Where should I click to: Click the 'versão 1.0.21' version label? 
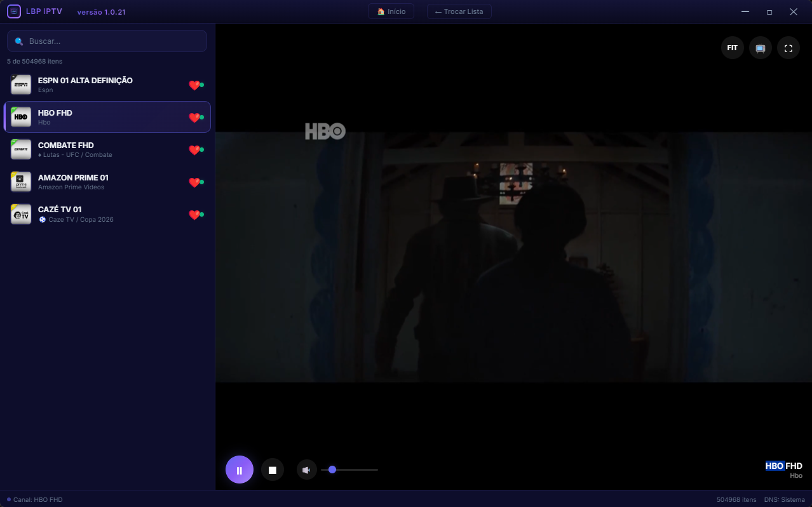coord(101,12)
